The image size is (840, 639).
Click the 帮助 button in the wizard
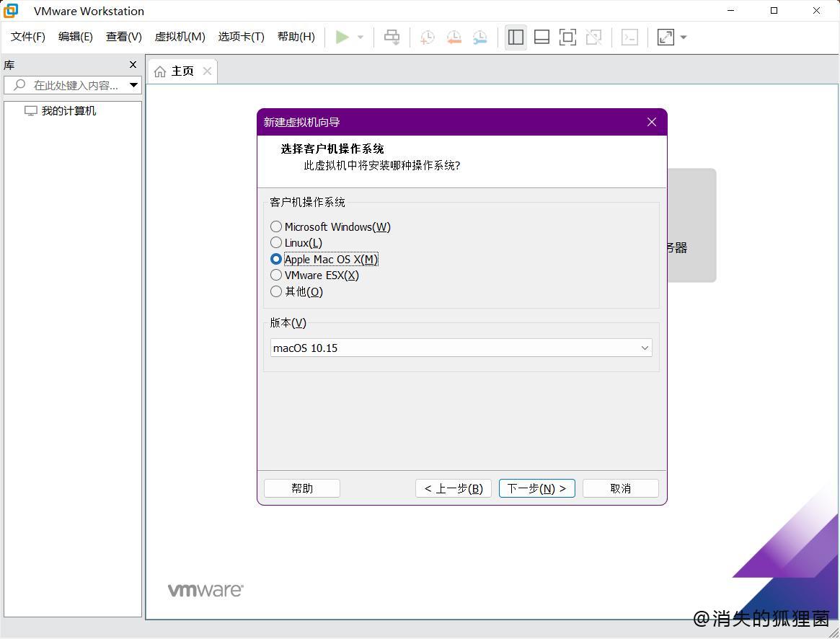pyautogui.click(x=302, y=488)
